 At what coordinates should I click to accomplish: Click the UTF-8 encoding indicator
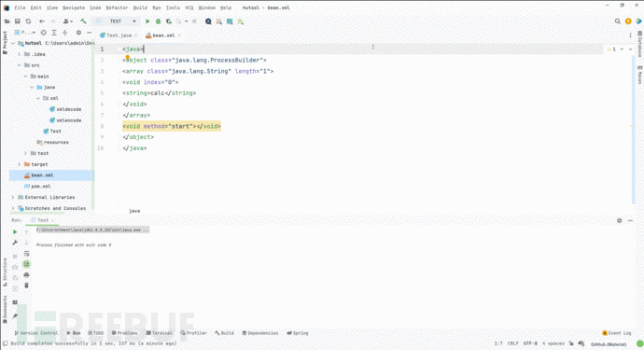coord(530,343)
